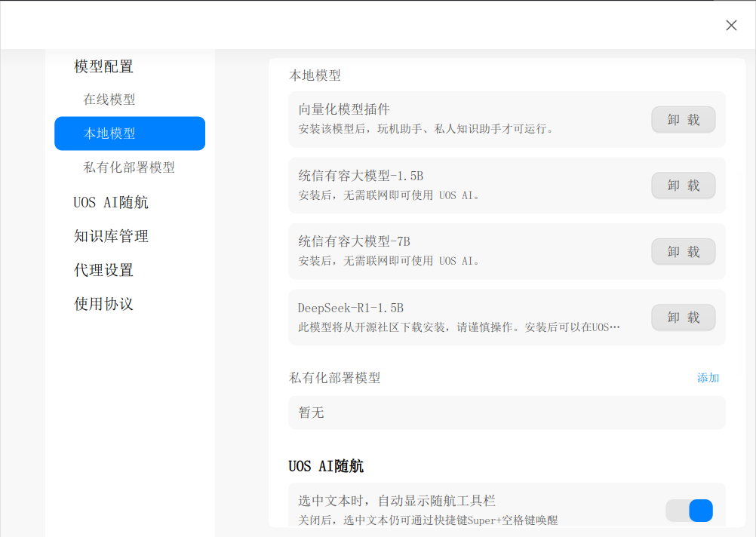Viewport: 756px width, 537px height.
Task: Click the 暂无 placeholder row
Action: pyautogui.click(x=507, y=413)
